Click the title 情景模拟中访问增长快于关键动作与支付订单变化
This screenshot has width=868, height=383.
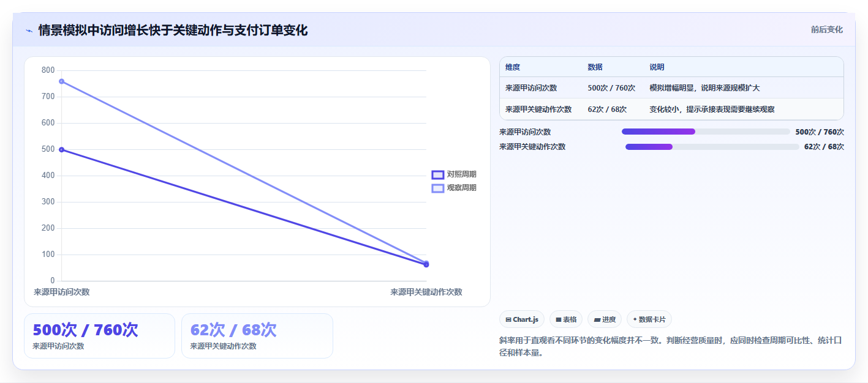click(x=173, y=30)
